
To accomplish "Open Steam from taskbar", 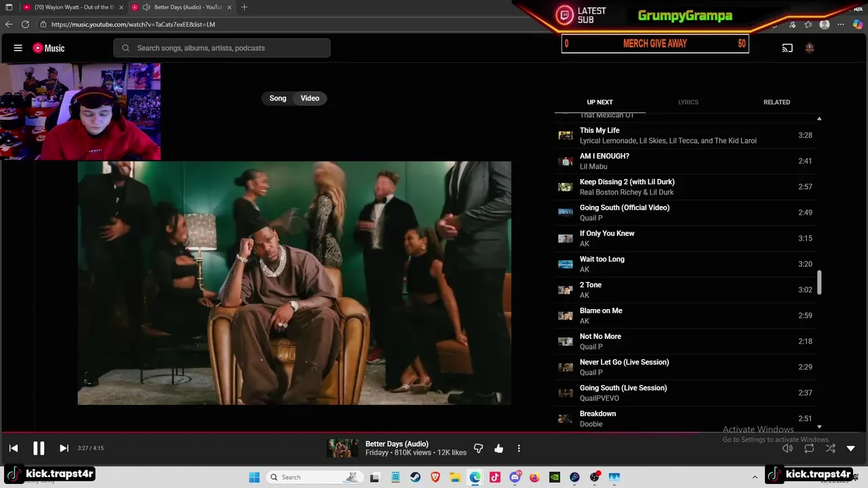I will pyautogui.click(x=415, y=477).
